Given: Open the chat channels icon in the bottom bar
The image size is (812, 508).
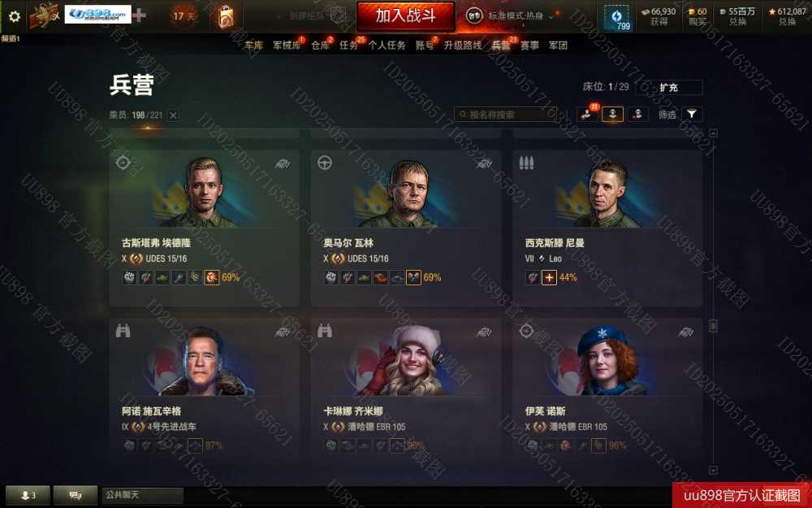Looking at the screenshot, I should 75,496.
